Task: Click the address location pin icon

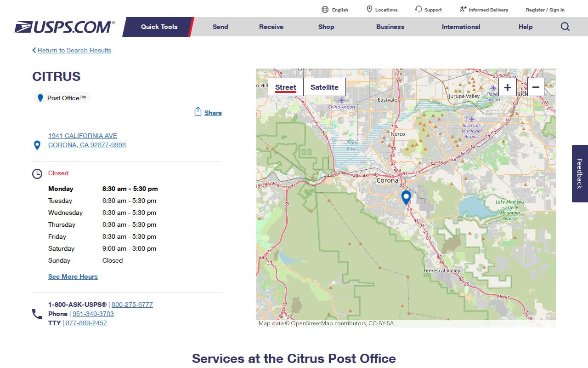Action: pyautogui.click(x=37, y=145)
